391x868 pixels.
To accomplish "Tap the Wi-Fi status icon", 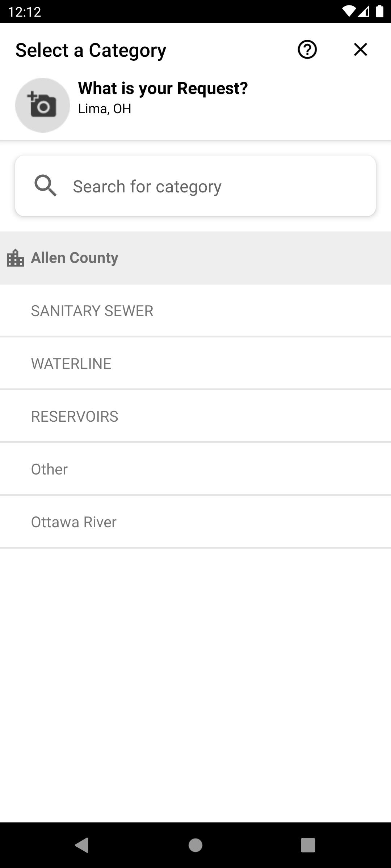I will click(x=348, y=12).
